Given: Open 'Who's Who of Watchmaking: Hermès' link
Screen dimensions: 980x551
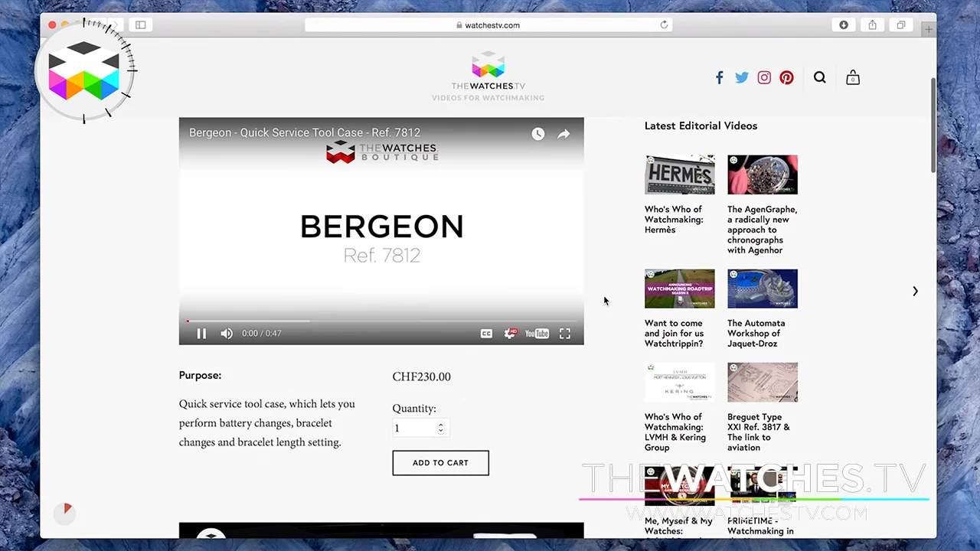Looking at the screenshot, I should (x=674, y=220).
